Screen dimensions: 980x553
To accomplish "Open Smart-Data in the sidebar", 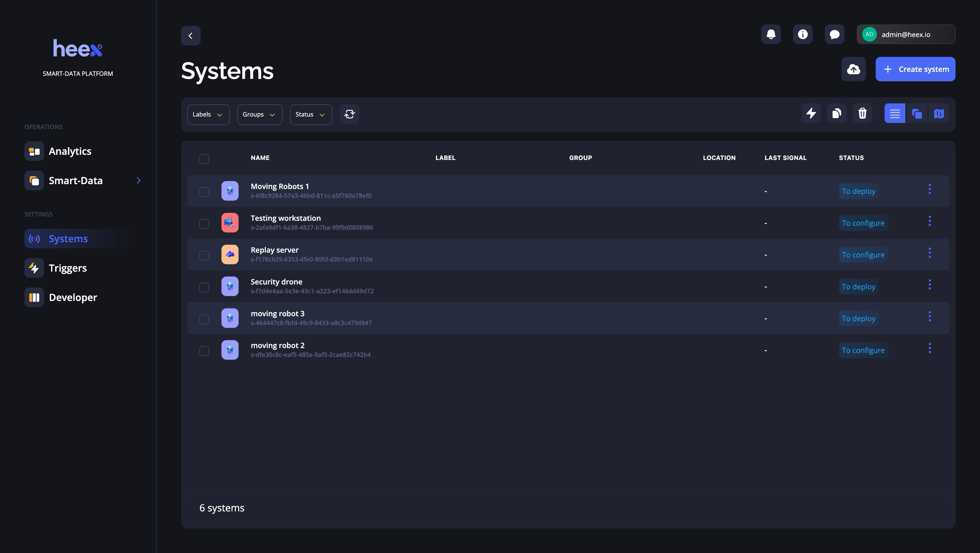I will 76,181.
